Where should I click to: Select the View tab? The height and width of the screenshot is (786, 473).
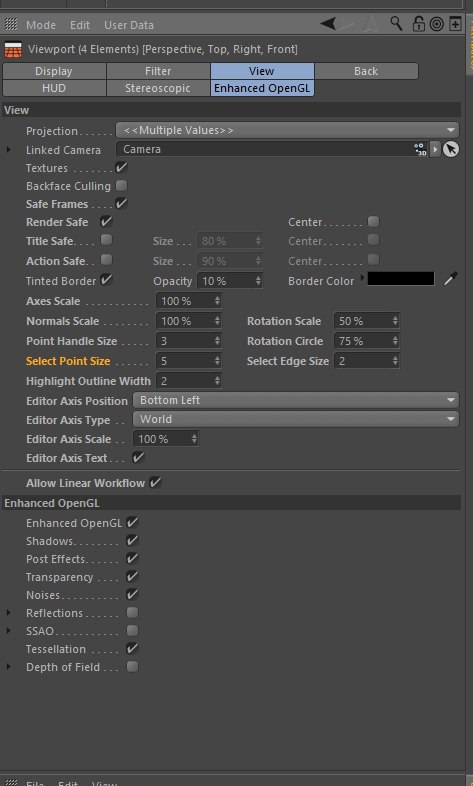pos(262,71)
